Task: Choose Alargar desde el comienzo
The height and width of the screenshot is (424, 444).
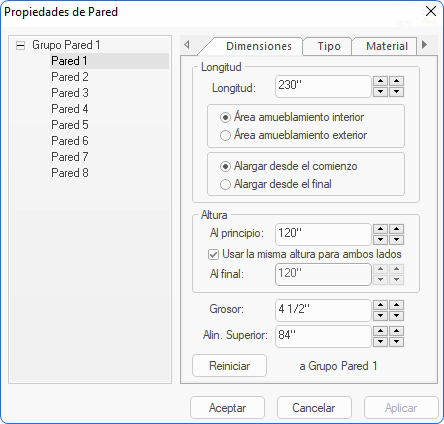Action: point(288,166)
